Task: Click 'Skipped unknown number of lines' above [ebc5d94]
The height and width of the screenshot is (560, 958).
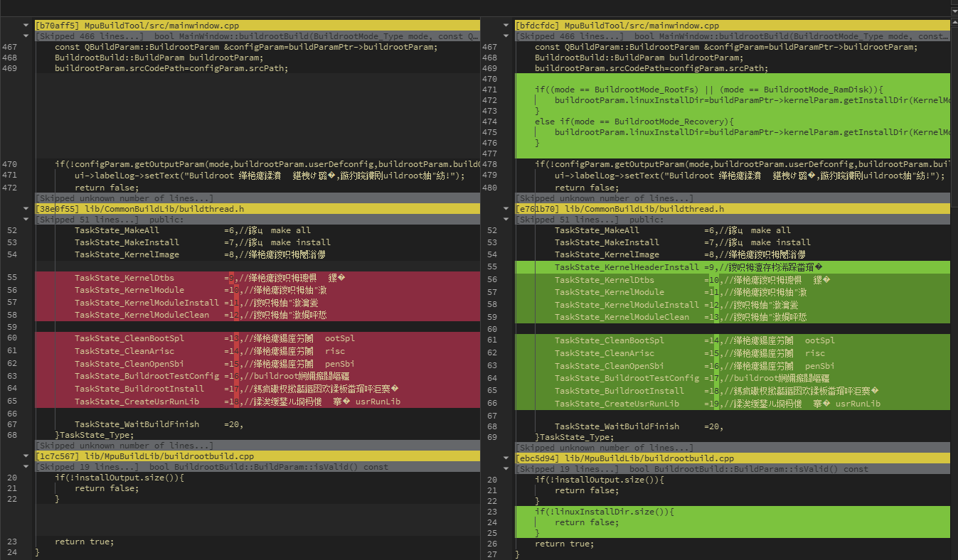Action: [x=604, y=448]
